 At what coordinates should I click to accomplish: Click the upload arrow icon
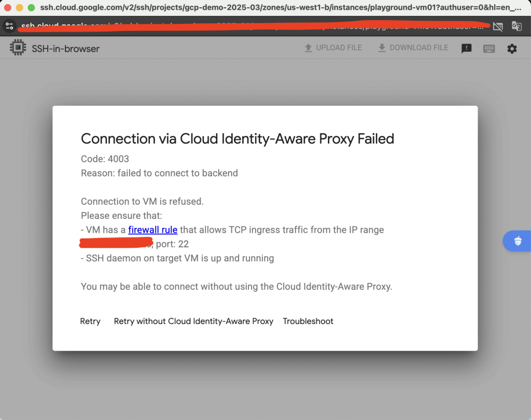pyautogui.click(x=308, y=48)
